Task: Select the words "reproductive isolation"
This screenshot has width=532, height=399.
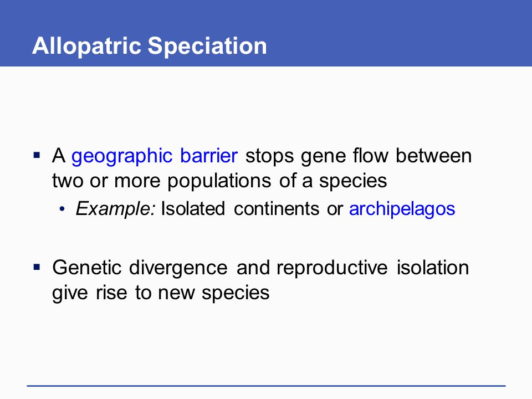Action: pyautogui.click(x=373, y=268)
